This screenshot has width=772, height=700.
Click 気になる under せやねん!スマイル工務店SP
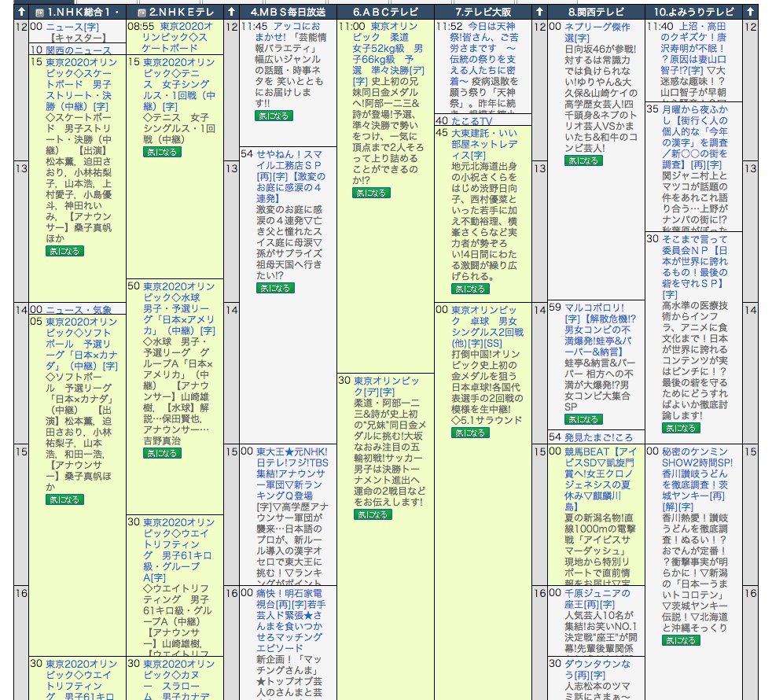[275, 288]
